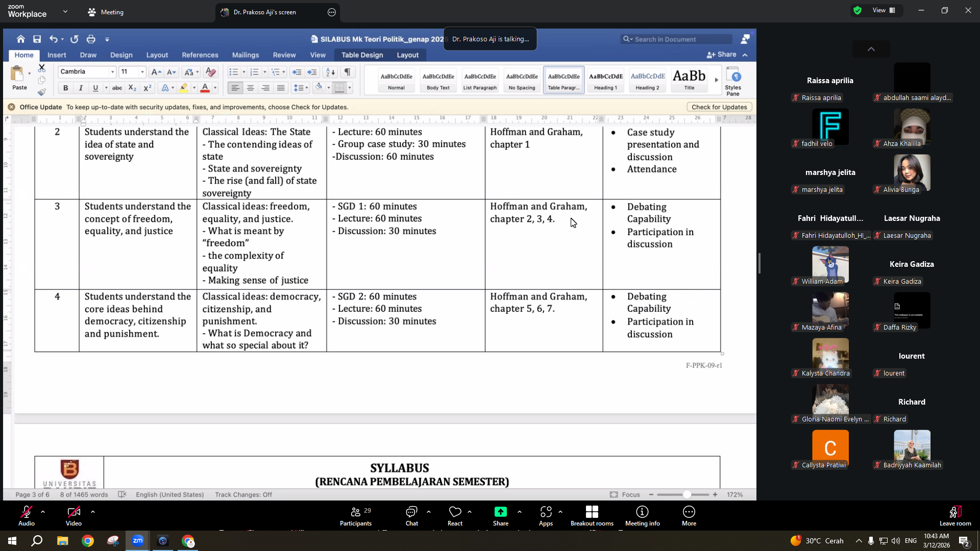The height and width of the screenshot is (551, 980).
Task: Open the References tab
Action: (x=200, y=55)
